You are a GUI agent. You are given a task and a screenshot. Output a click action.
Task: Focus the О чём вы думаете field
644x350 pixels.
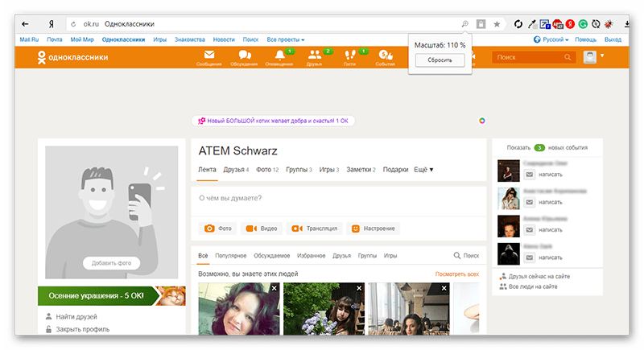(x=338, y=201)
